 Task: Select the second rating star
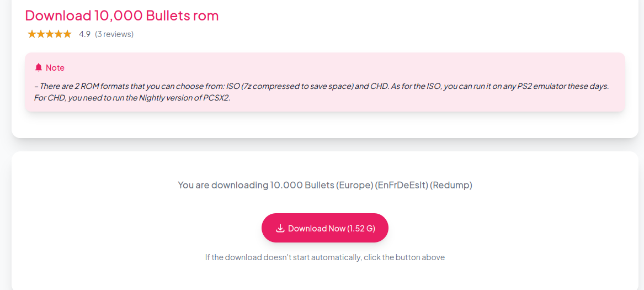pos(41,34)
